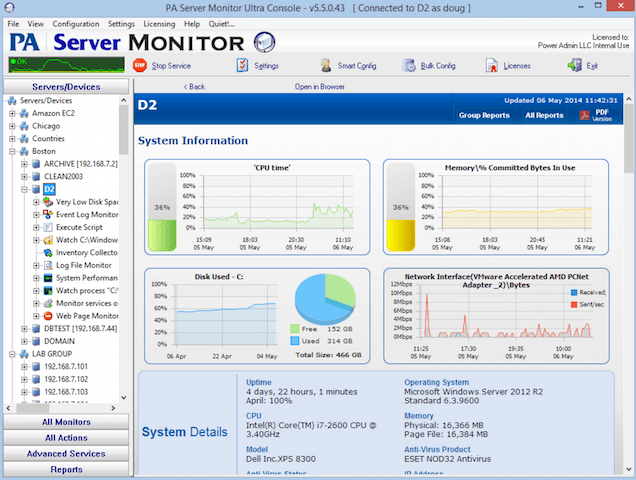Select the Execute Script monitor icon
The image size is (636, 480).
[48, 227]
